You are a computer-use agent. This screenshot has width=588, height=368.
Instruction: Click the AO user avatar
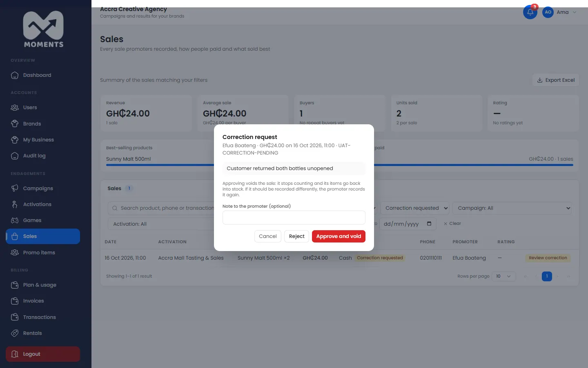pyautogui.click(x=548, y=12)
